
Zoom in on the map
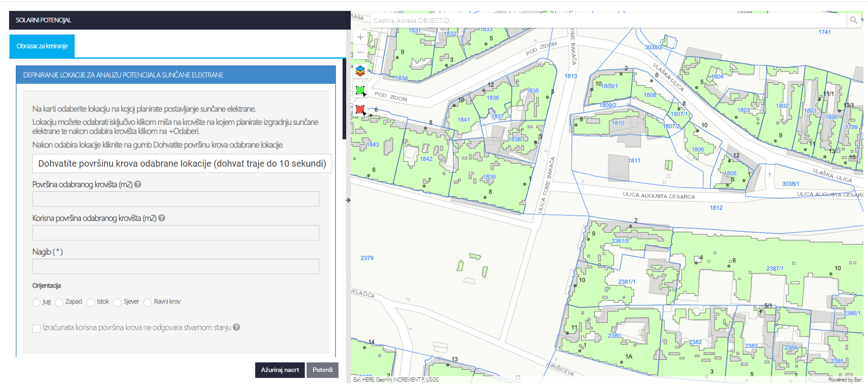(x=360, y=37)
